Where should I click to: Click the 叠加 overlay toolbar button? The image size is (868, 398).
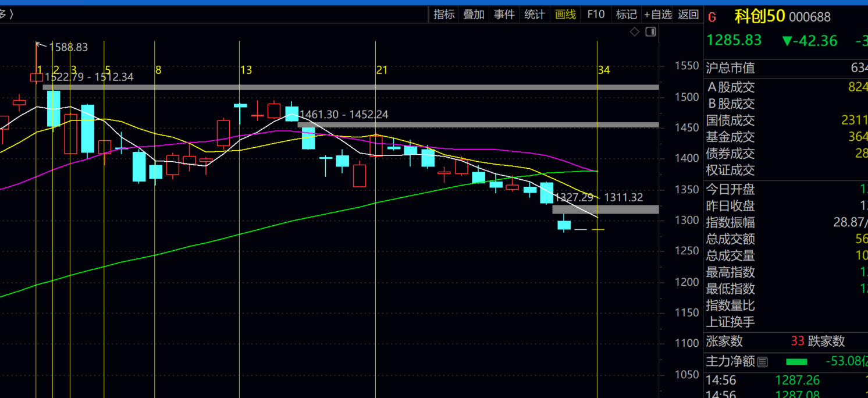(x=474, y=15)
